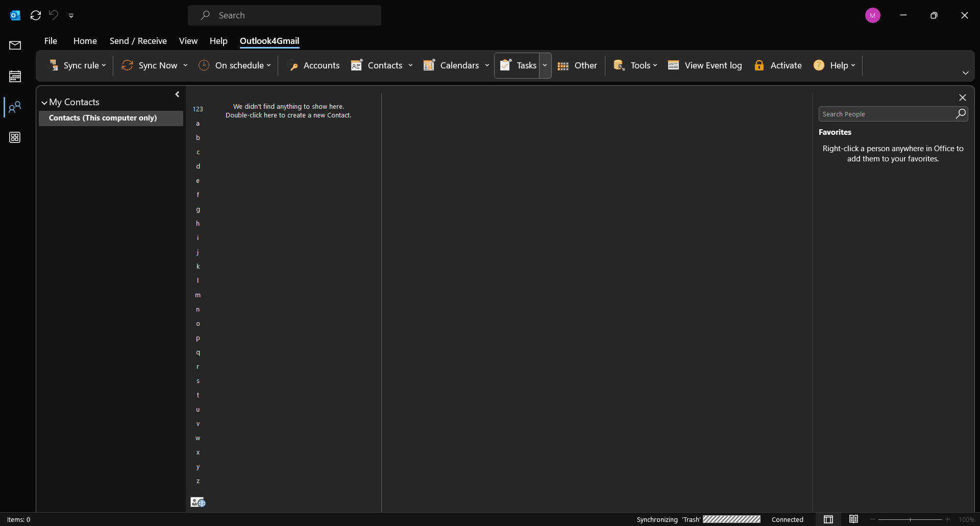Click the zoom out minus button
The width and height of the screenshot is (980, 526).
pos(873,519)
